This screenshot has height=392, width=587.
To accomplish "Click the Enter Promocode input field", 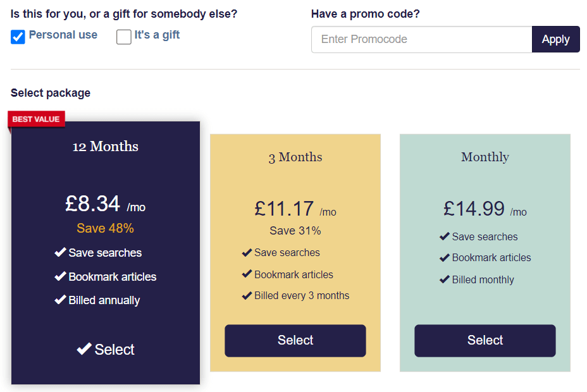I will [421, 39].
